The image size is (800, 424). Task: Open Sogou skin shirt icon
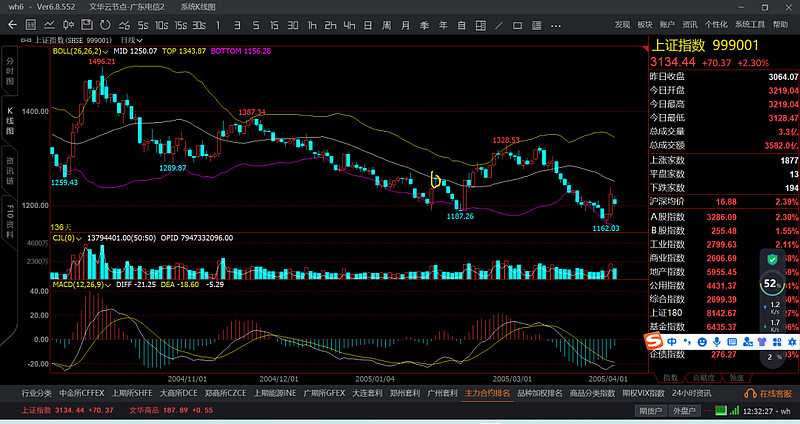762,342
